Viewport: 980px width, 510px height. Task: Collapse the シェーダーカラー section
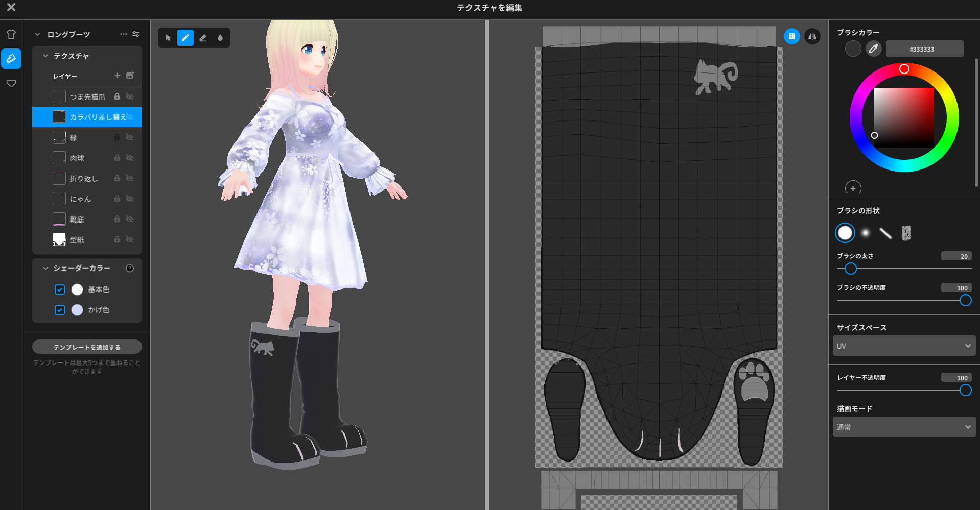tap(45, 268)
